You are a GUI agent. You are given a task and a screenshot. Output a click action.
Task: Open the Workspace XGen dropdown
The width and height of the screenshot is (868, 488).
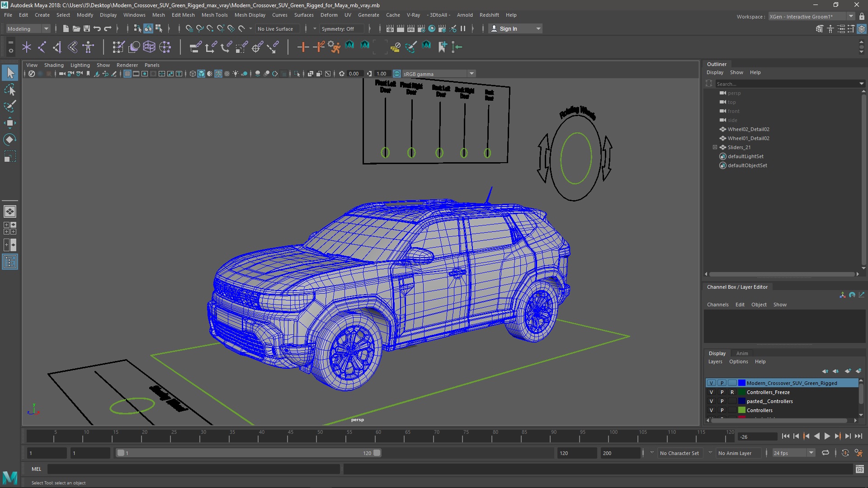click(811, 16)
